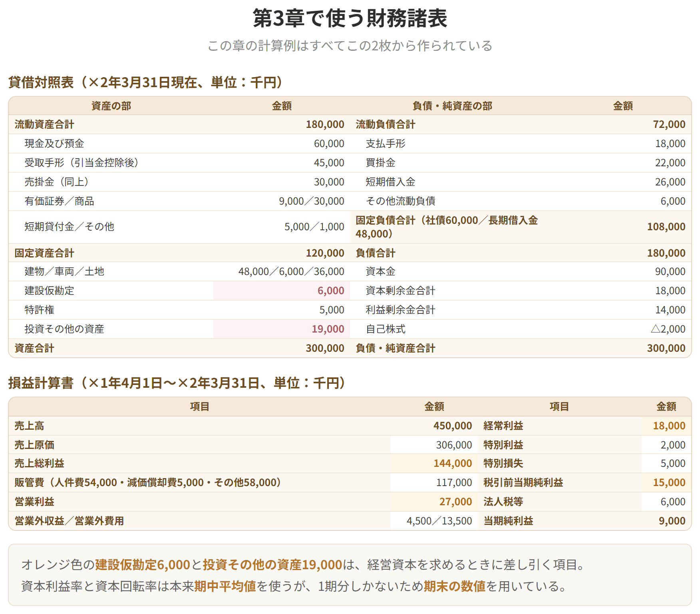Click the 貸借対照表 section heading
The image size is (700, 614).
(x=145, y=82)
